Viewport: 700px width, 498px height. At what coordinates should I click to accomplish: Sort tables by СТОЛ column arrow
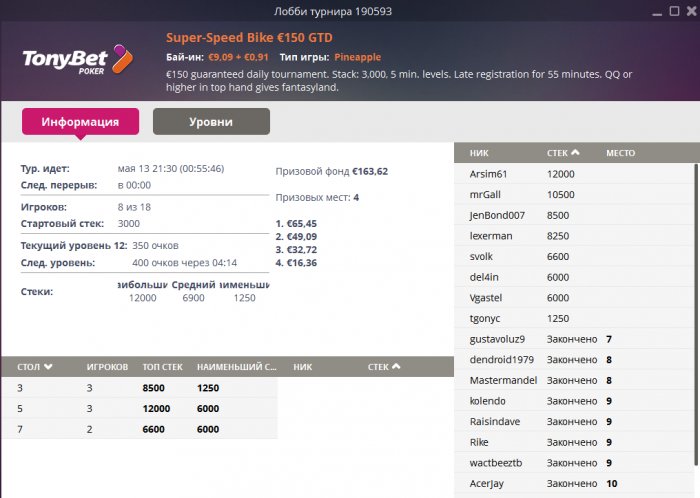(x=48, y=367)
